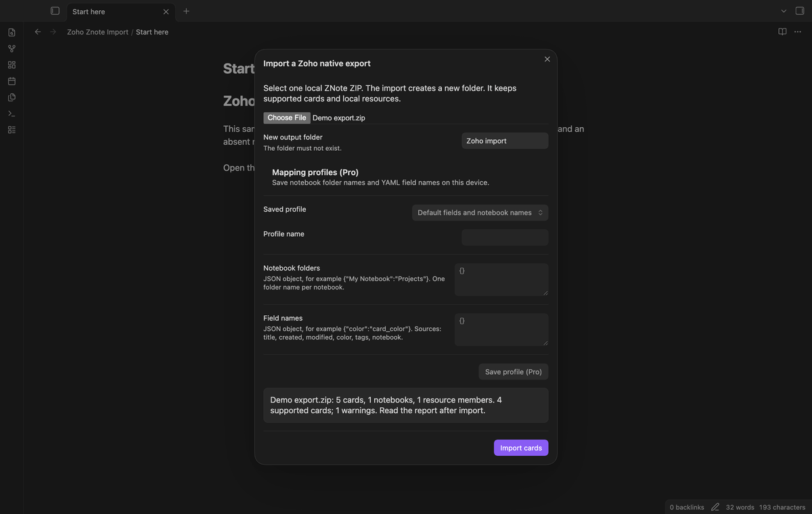
Task: Edit the New output folder field
Action: (x=505, y=141)
